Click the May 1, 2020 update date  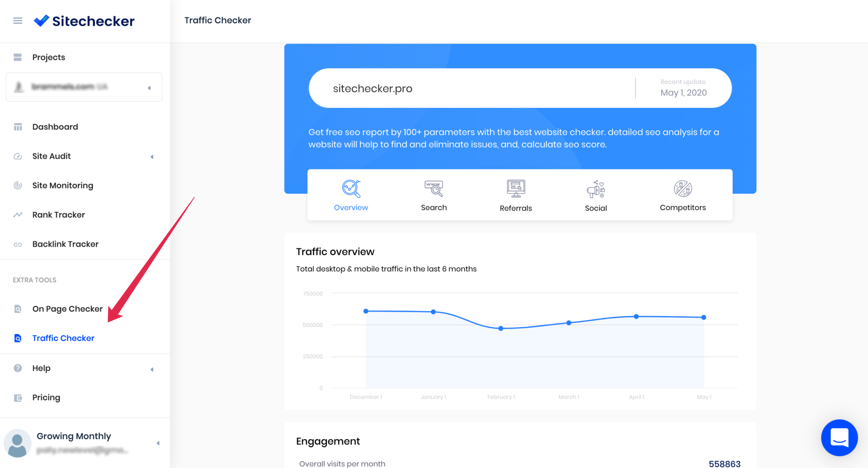pos(683,93)
